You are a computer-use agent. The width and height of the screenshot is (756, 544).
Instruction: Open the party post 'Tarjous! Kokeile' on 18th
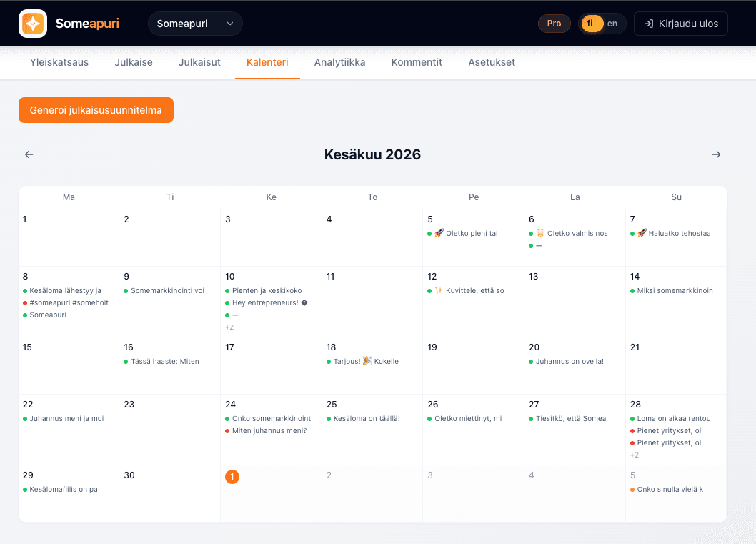pos(362,361)
